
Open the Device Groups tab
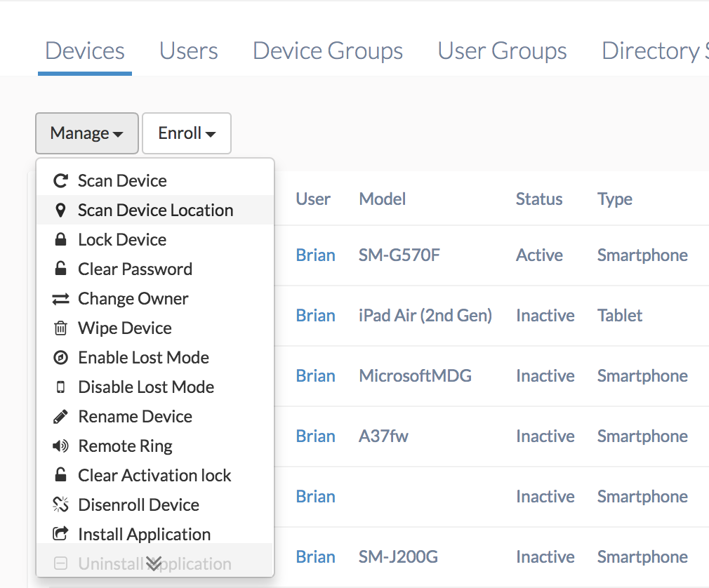327,51
